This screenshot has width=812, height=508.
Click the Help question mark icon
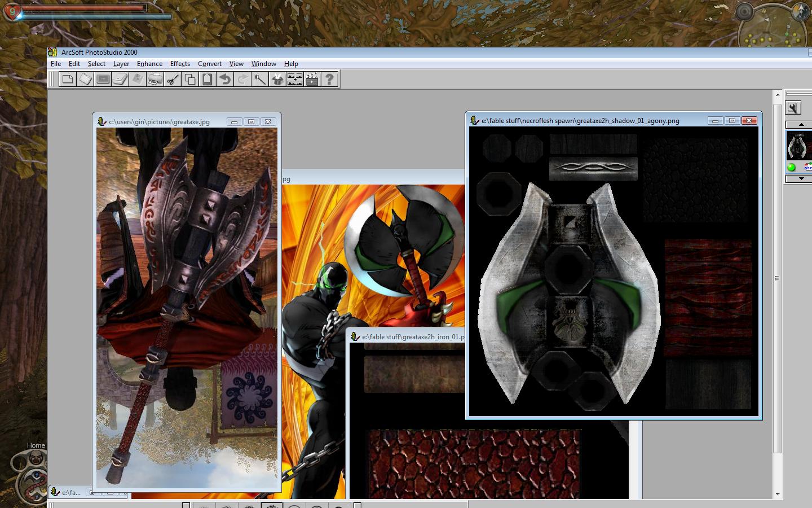click(x=330, y=79)
